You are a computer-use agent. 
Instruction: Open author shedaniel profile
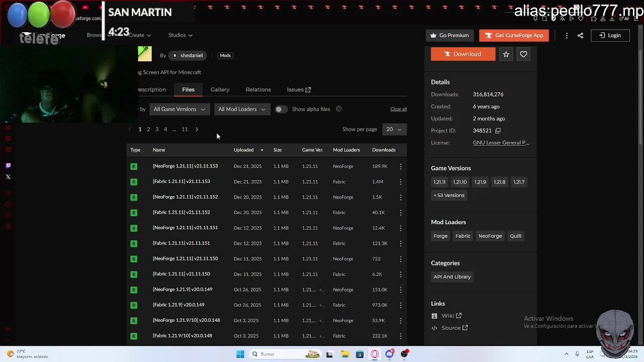188,55
